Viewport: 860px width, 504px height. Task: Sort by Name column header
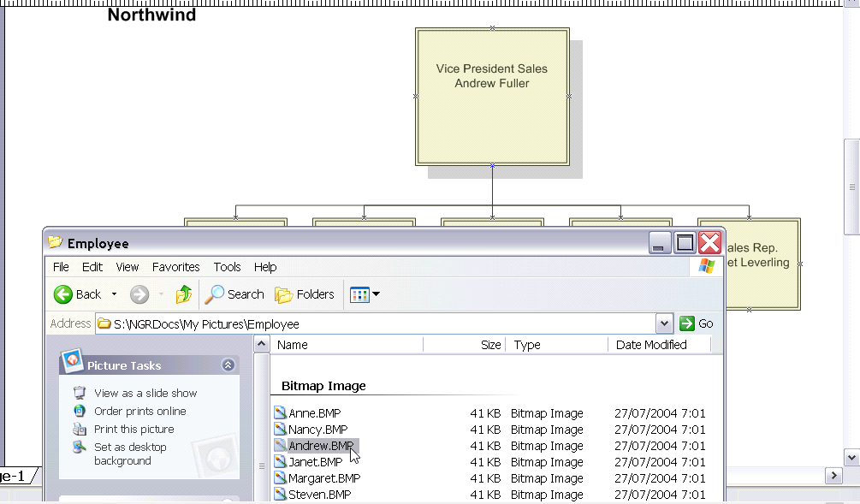346,345
